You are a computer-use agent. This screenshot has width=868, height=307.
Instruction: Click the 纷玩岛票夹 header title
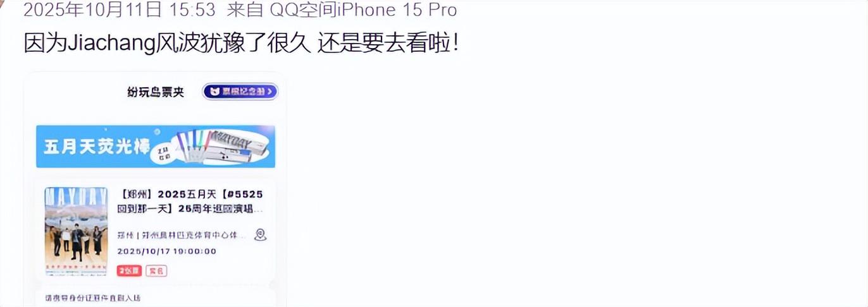[156, 92]
